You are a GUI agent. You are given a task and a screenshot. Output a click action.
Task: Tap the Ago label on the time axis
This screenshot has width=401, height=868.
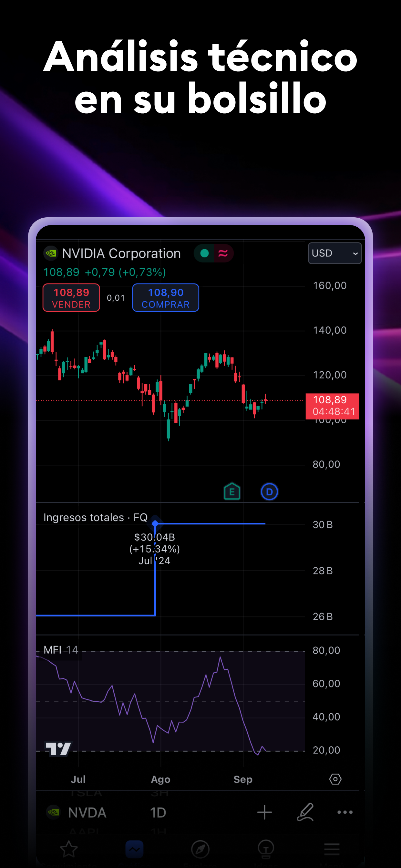coord(161,780)
